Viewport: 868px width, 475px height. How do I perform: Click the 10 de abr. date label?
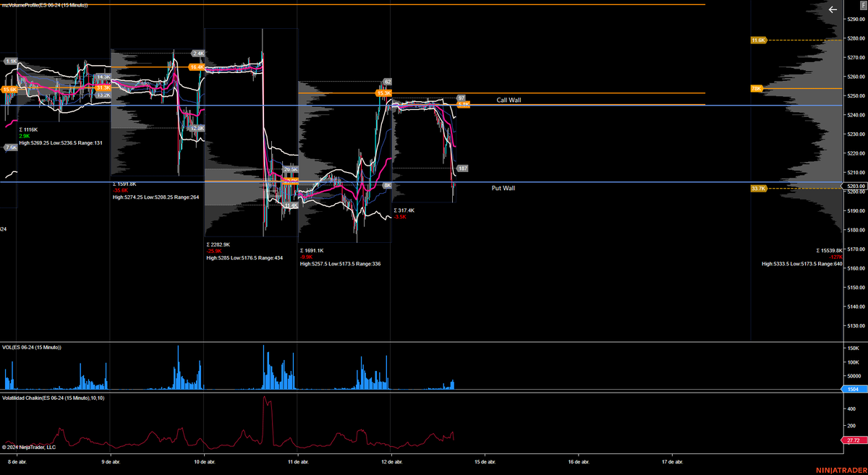(x=205, y=461)
